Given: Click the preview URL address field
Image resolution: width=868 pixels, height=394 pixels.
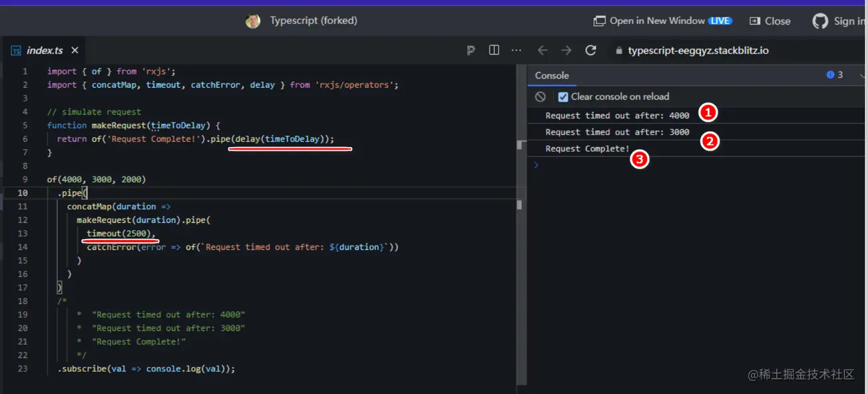Looking at the screenshot, I should [698, 51].
